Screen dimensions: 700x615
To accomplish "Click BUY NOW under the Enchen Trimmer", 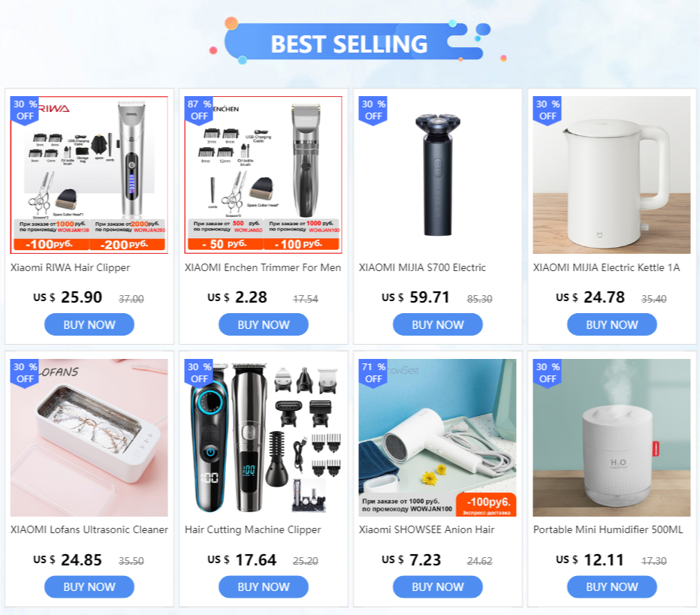I will pyautogui.click(x=264, y=324).
